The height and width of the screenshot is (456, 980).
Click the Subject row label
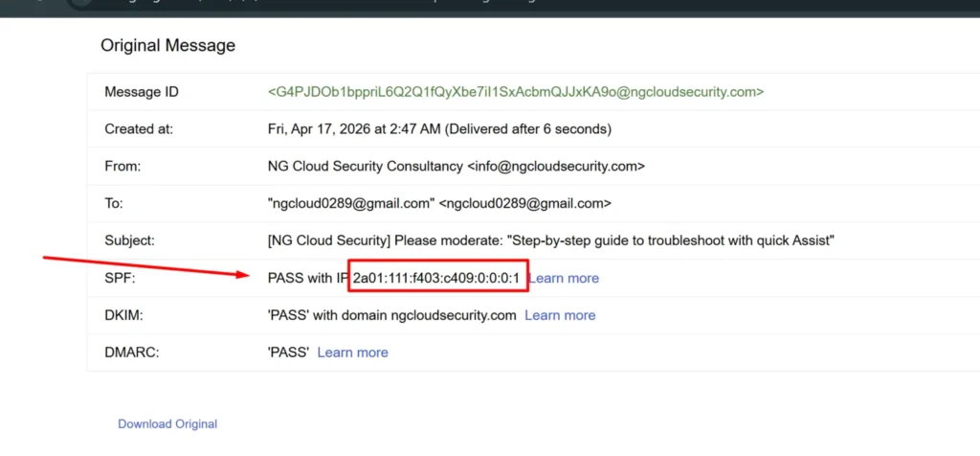pyautogui.click(x=129, y=240)
